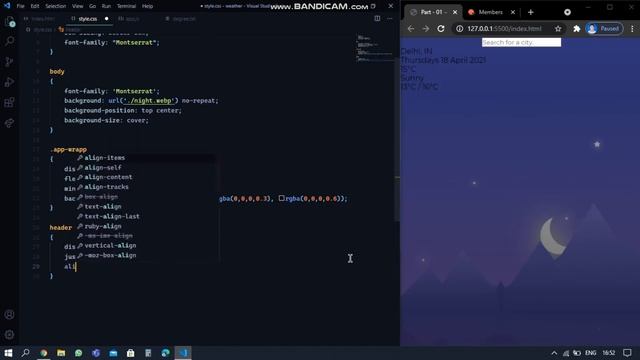Click the header selector in the code
Image resolution: width=640 pixels, height=360 pixels.
point(60,227)
